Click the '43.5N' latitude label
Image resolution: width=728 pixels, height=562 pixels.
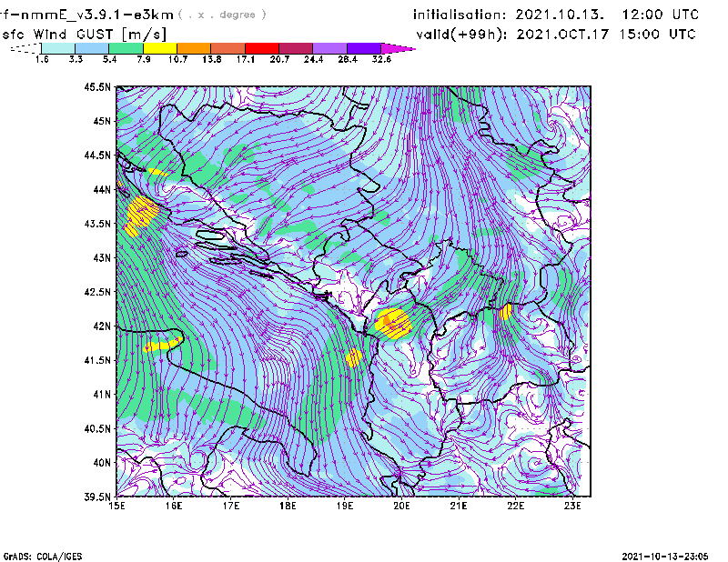click(x=97, y=224)
